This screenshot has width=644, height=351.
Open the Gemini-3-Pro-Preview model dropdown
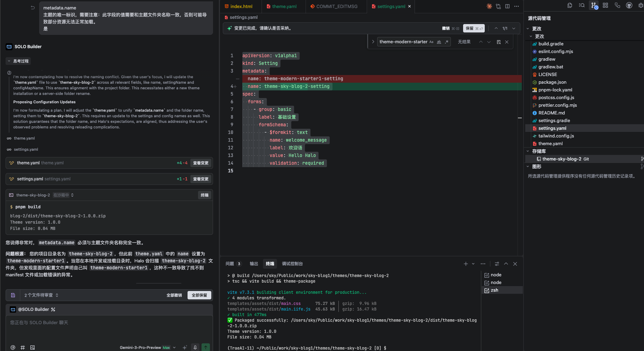[x=147, y=348]
